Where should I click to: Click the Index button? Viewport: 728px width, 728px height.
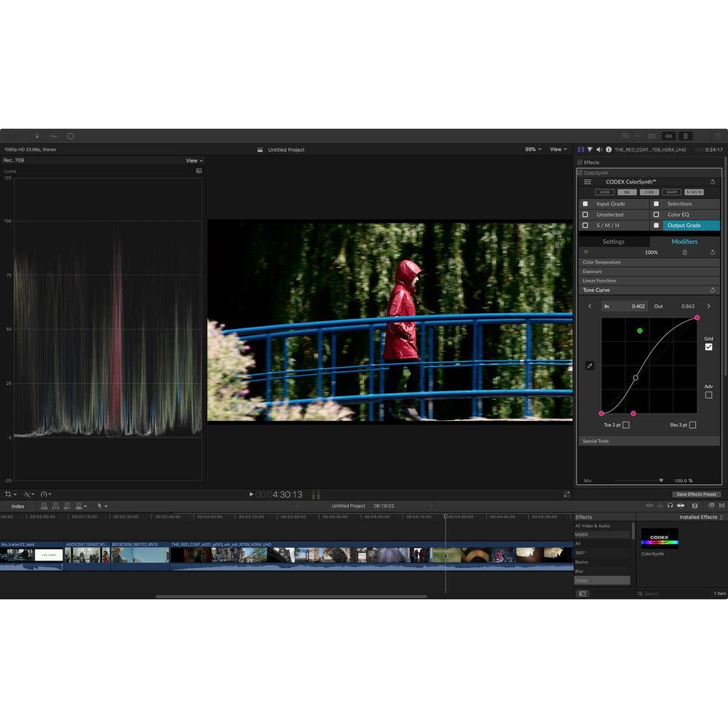pos(17,506)
